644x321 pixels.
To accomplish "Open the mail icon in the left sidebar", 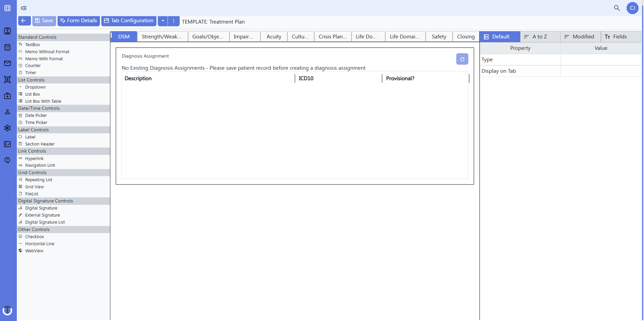I will click(x=7, y=63).
